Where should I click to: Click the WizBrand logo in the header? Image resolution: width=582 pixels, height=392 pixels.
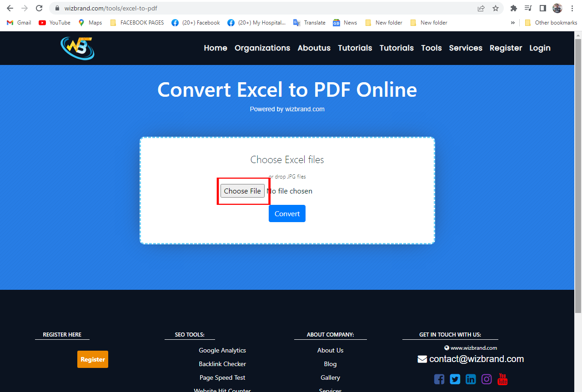pos(78,48)
